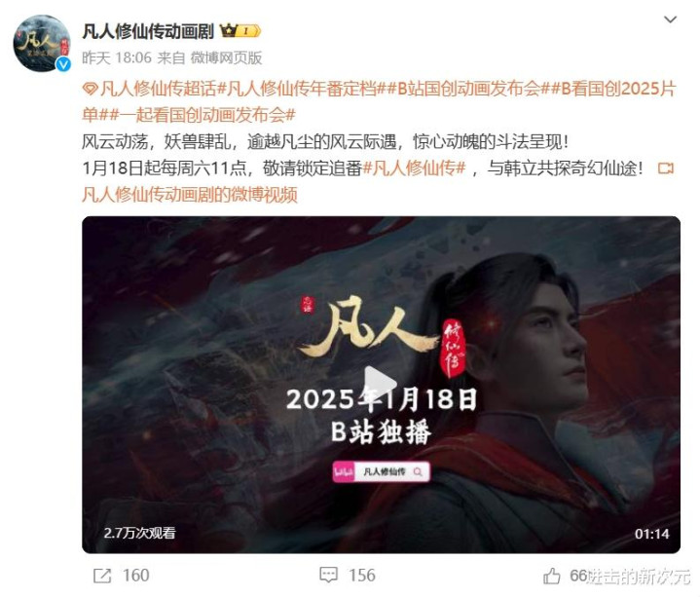The width and height of the screenshot is (700, 597).
Task: Click the inline #凡人修仙传# hashtag
Action: (415, 168)
